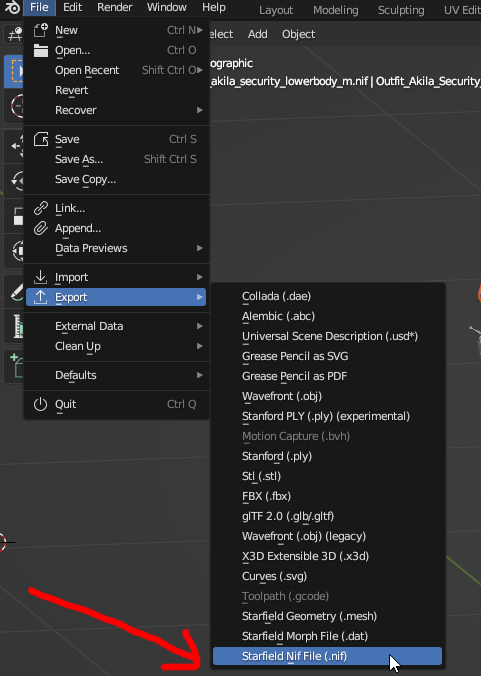The image size is (481, 676).
Task: Open the File menu
Action: (x=39, y=7)
